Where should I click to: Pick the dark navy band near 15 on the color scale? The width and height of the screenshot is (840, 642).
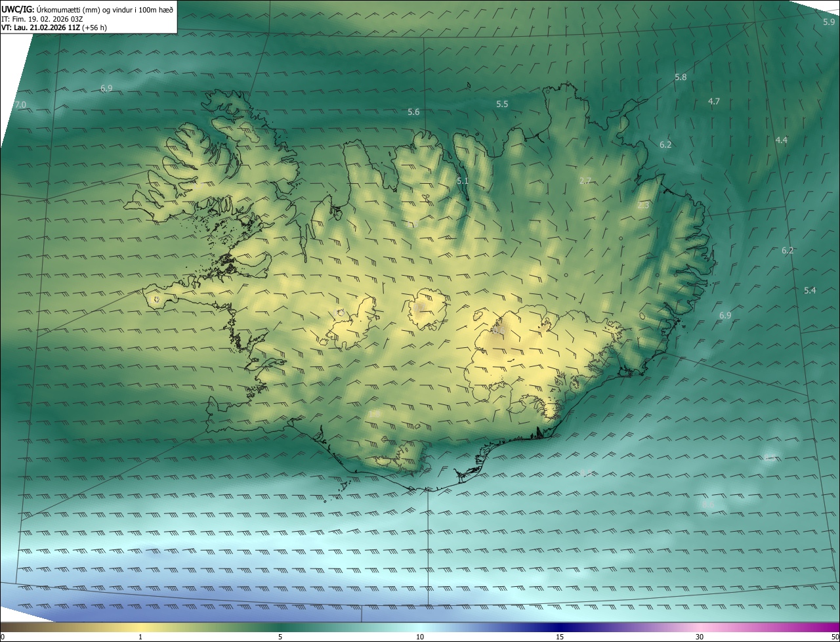point(560,628)
